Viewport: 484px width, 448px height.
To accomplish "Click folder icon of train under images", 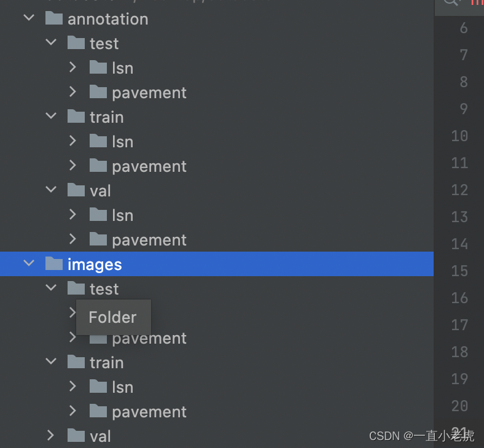I will pyautogui.click(x=76, y=362).
